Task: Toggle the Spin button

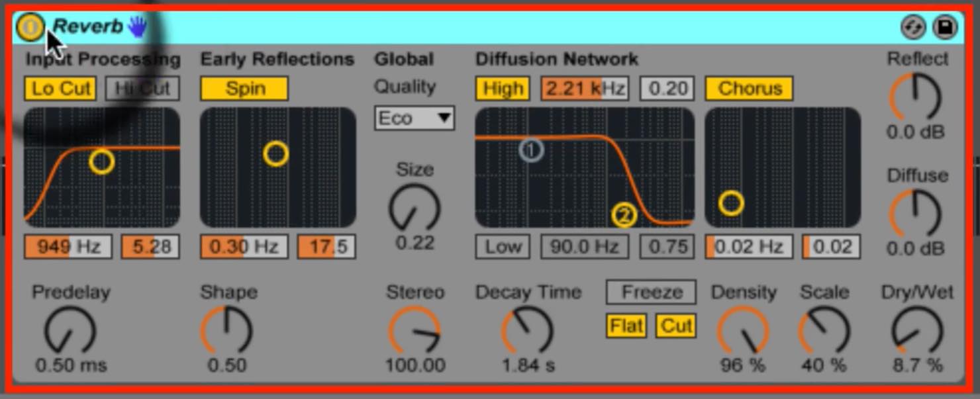Action: coord(244,89)
